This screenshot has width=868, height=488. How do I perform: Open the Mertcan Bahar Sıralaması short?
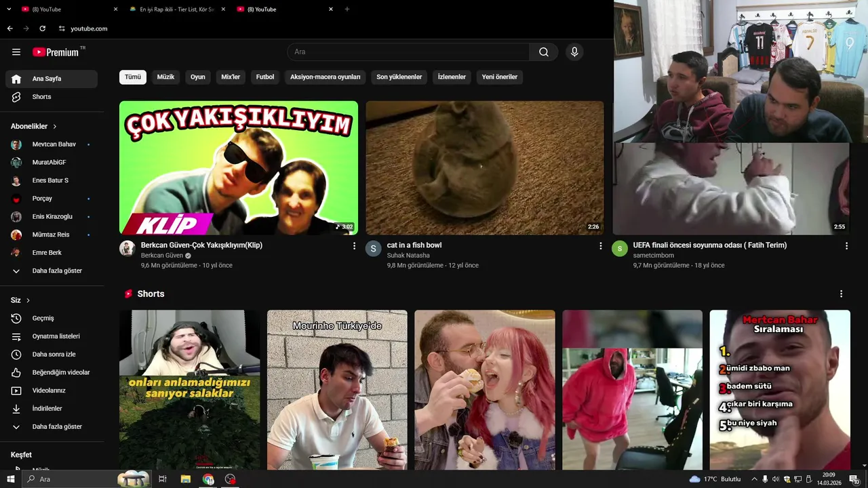tap(780, 390)
